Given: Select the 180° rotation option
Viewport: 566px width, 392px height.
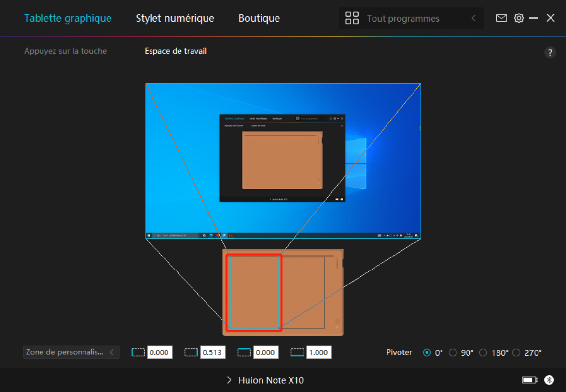Looking at the screenshot, I should click(x=483, y=353).
